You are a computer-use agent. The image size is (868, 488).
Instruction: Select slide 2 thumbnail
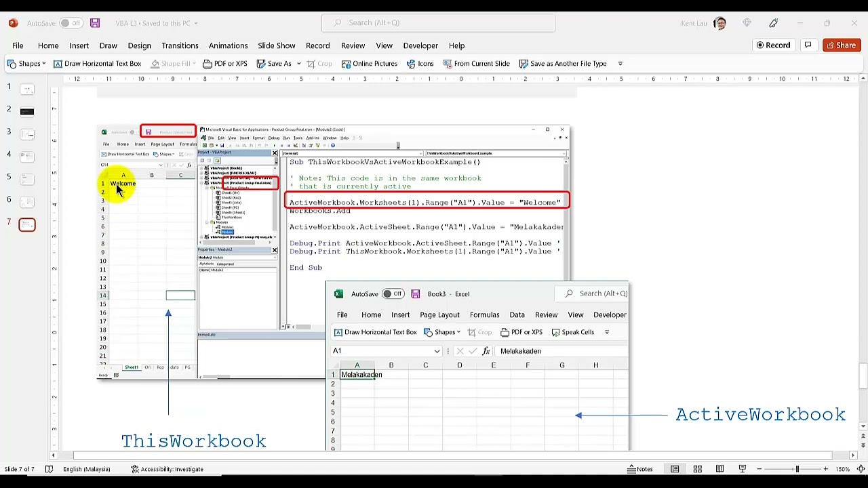click(27, 112)
